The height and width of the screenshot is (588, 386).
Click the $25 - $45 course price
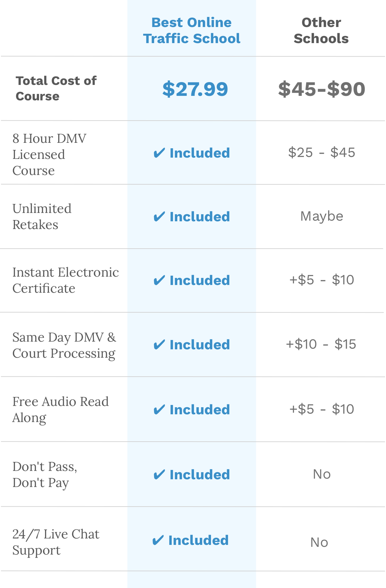pos(322,152)
